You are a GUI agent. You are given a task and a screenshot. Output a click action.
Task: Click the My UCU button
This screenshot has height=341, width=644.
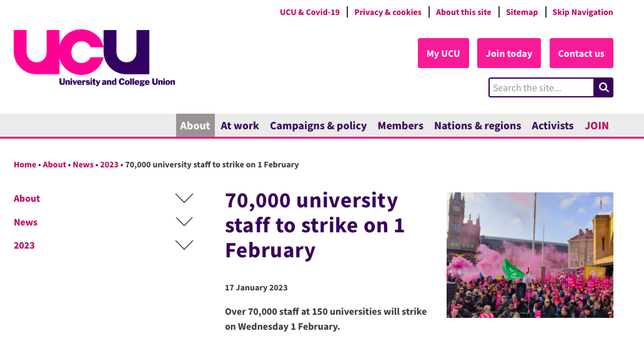[443, 53]
